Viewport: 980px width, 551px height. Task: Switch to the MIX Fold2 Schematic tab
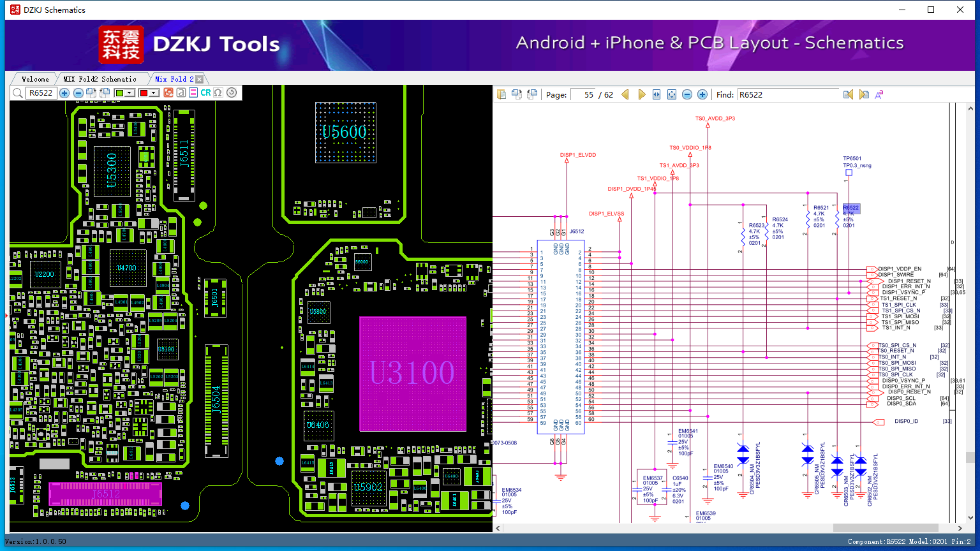tap(100, 79)
